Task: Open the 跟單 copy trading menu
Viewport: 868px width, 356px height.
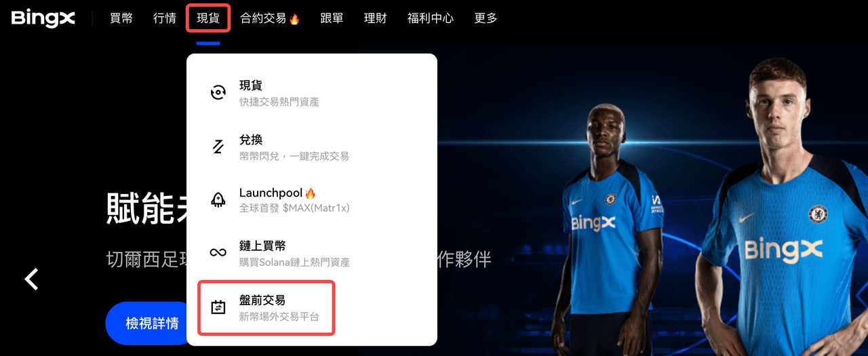Action: (x=332, y=18)
